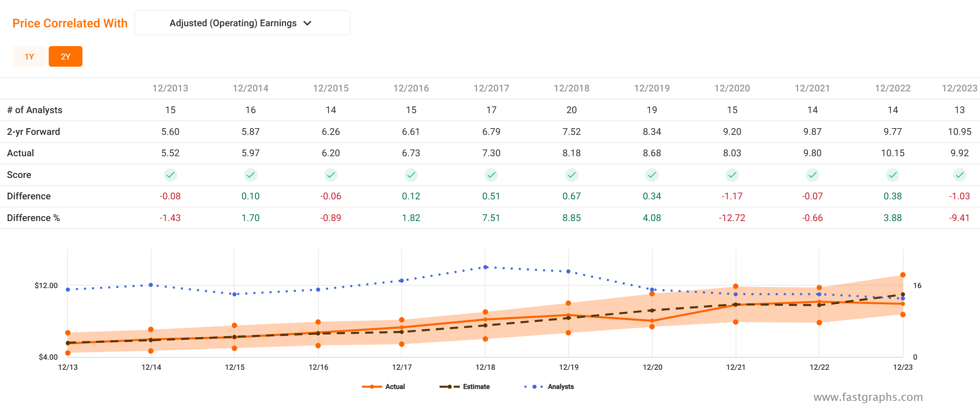980x408 pixels.
Task: Click the 12/2015 score checkmark icon
Action: [331, 175]
